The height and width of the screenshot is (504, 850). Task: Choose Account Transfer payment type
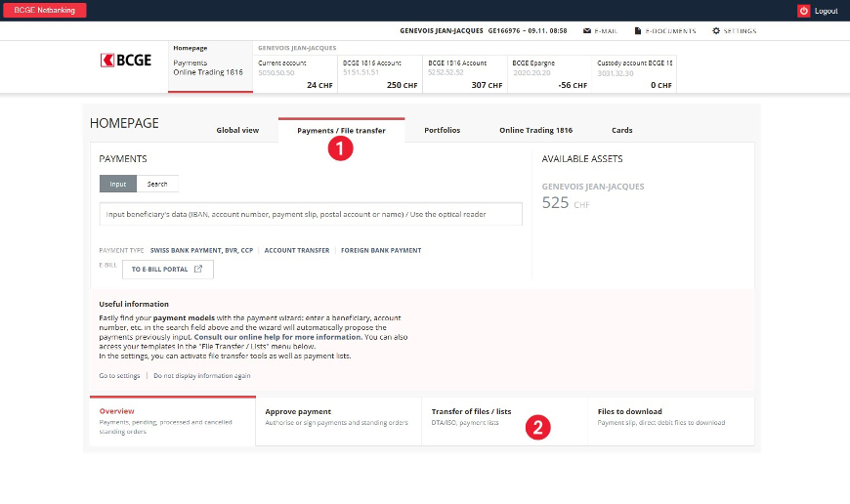click(297, 250)
